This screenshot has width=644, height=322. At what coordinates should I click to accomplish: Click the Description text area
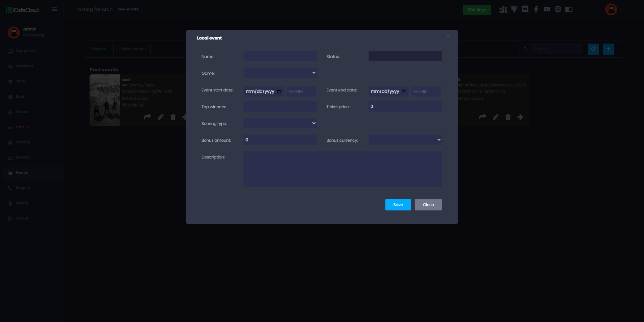click(343, 169)
